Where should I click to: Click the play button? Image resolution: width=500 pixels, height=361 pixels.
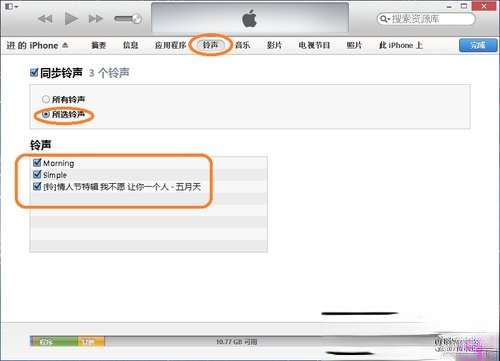coord(71,18)
